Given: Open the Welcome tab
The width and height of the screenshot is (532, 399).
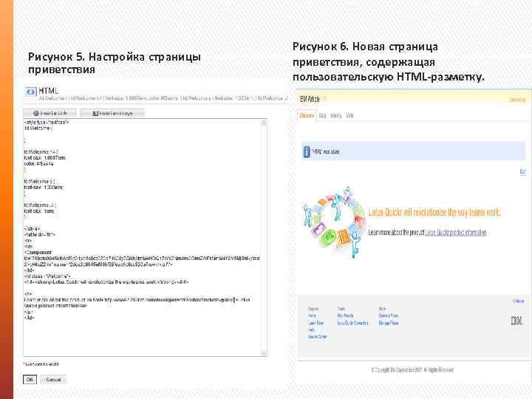Looking at the screenshot, I should click(x=307, y=116).
